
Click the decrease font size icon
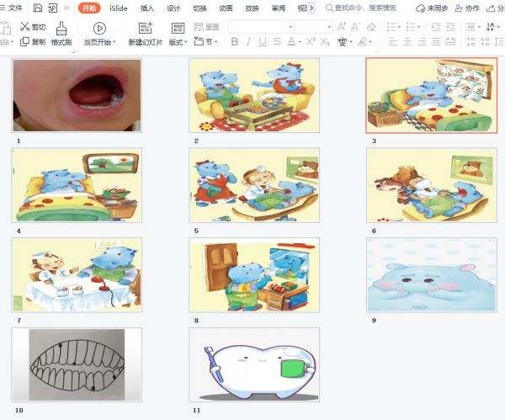355,27
